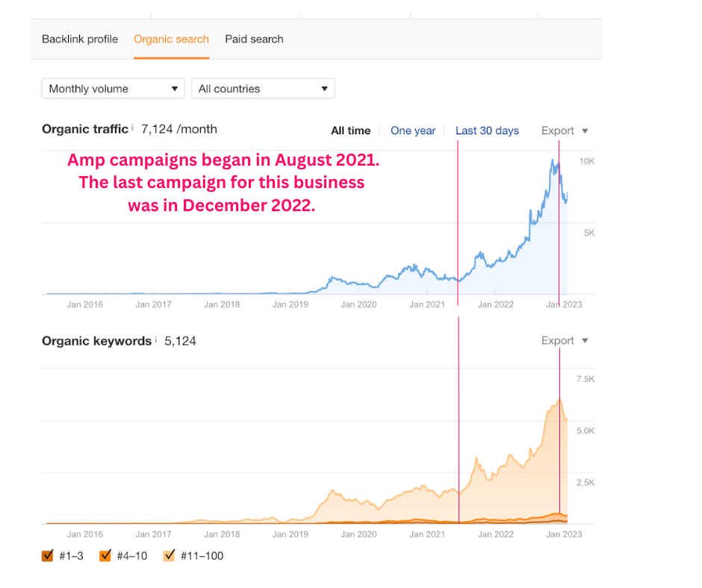This screenshot has width=702, height=588.
Task: Toggle the #4–10 positions checkbox
Action: pyautogui.click(x=105, y=555)
